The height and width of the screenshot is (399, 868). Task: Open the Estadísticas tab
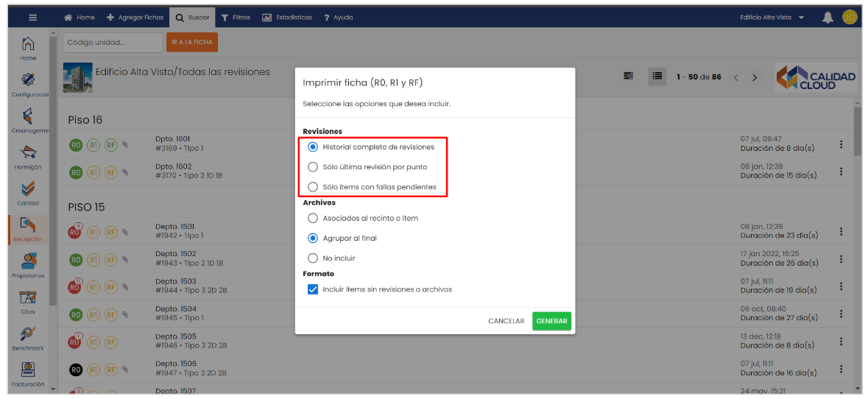pyautogui.click(x=287, y=18)
